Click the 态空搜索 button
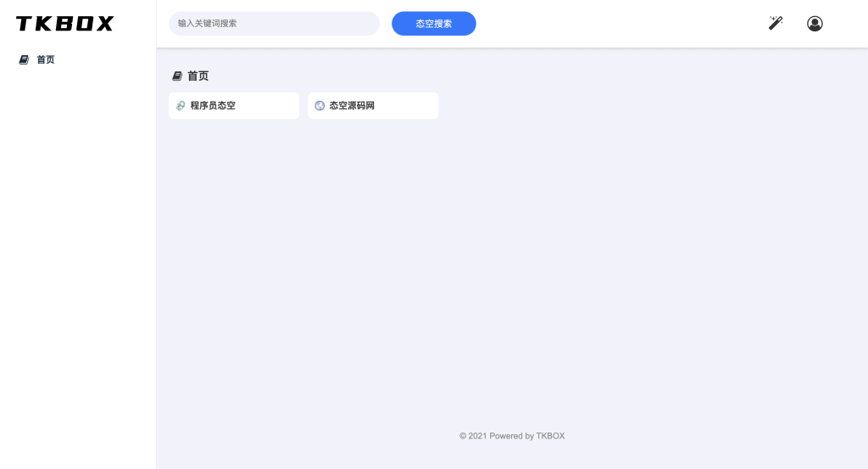Image resolution: width=868 pixels, height=469 pixels. (x=433, y=23)
